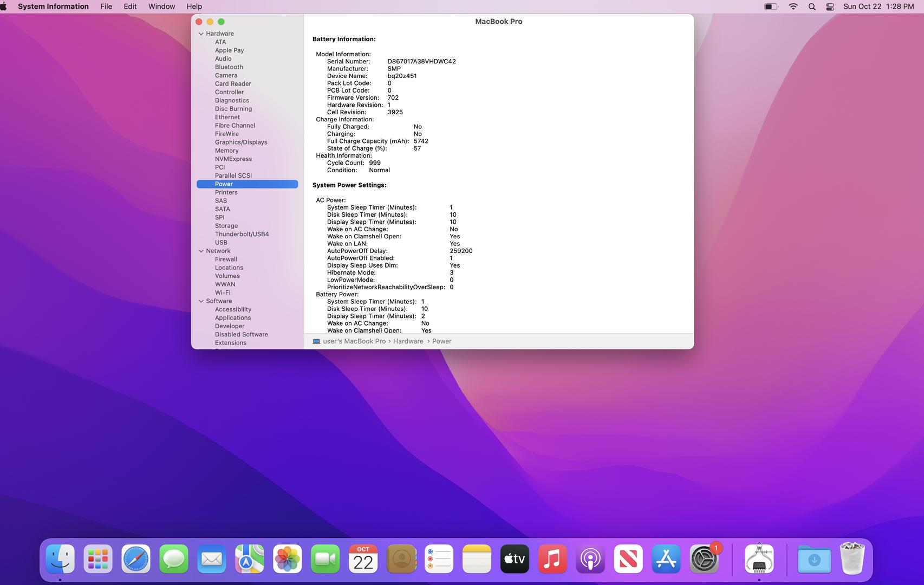Open Safari from the Dock
924x585 pixels.
click(x=136, y=559)
